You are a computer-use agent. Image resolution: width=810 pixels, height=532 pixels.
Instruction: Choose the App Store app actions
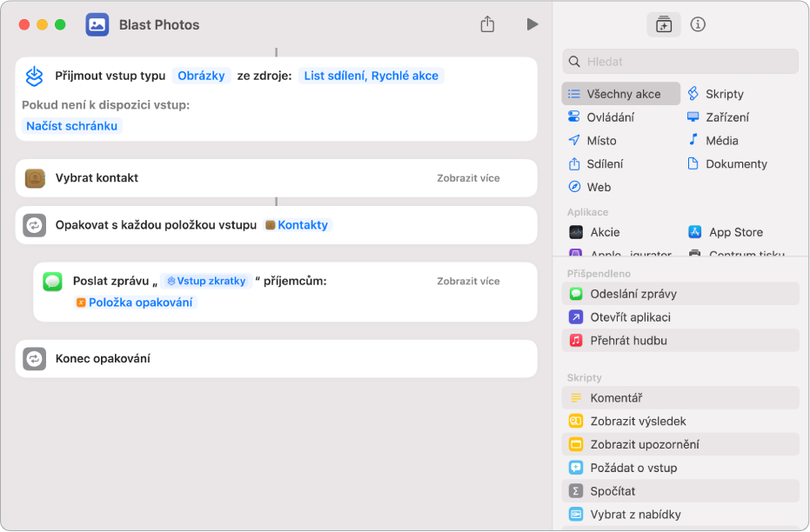735,232
